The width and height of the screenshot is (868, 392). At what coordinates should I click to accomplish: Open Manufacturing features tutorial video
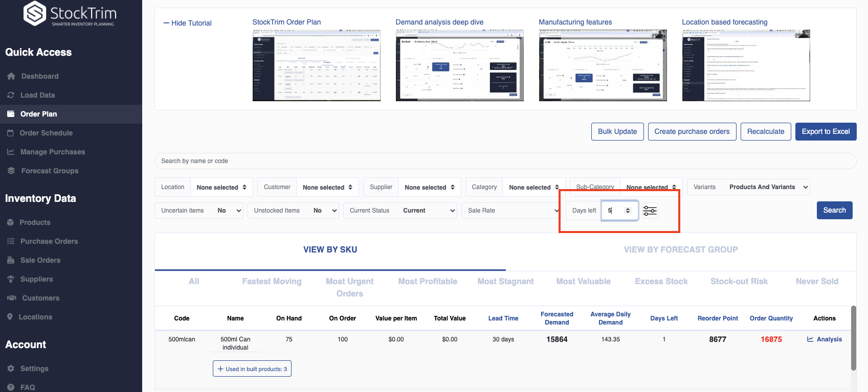603,65
